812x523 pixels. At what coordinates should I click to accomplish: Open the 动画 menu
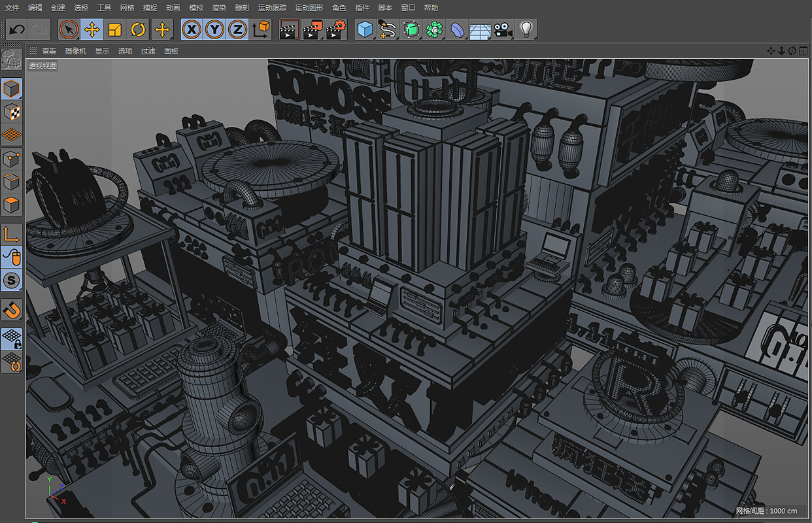point(173,8)
